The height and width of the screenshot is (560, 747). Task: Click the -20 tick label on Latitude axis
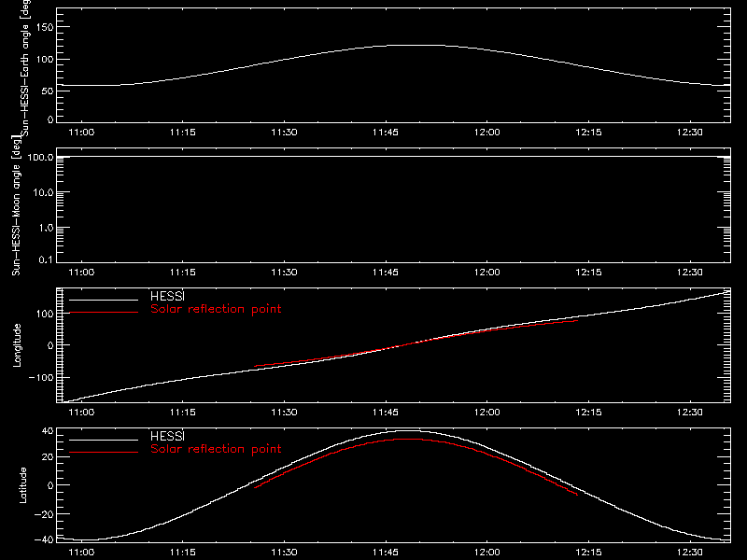(44, 514)
